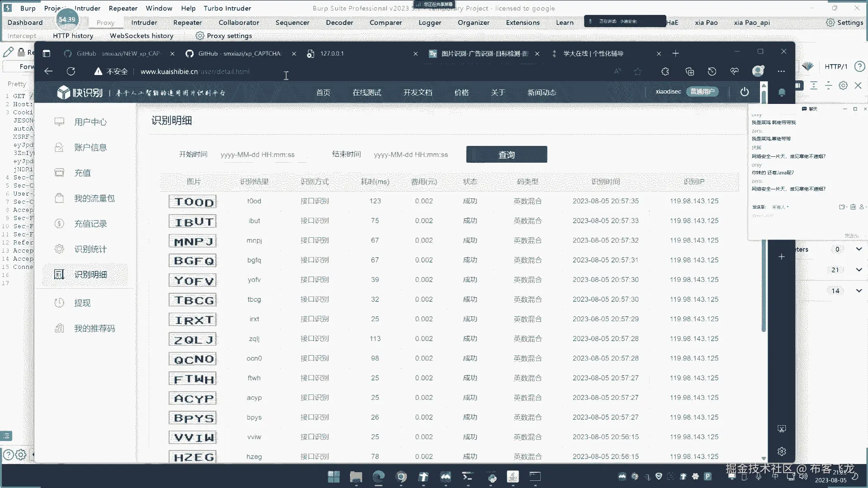Expand the inspector section showing 0
Image resolution: width=868 pixels, height=488 pixels.
coord(859,249)
